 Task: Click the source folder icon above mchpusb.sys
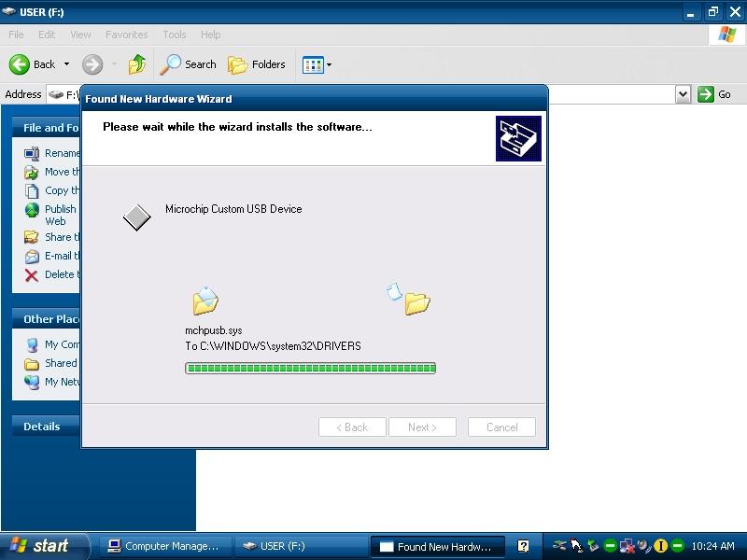coord(205,301)
